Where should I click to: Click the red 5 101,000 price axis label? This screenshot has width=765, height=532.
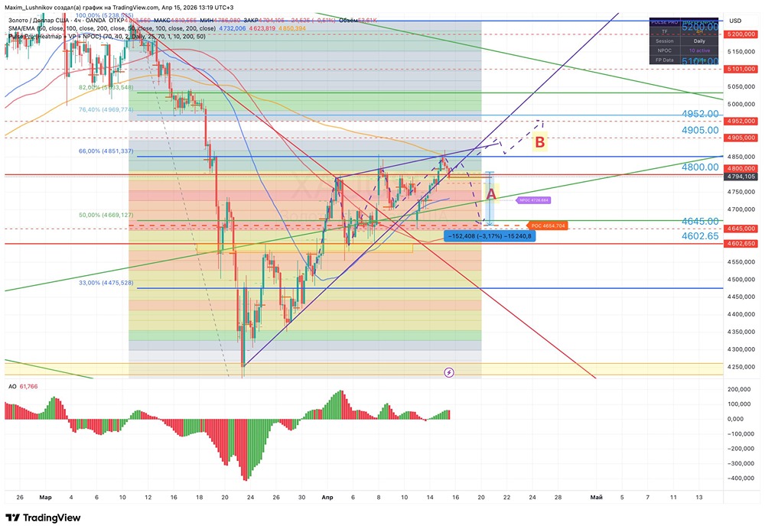(x=741, y=70)
